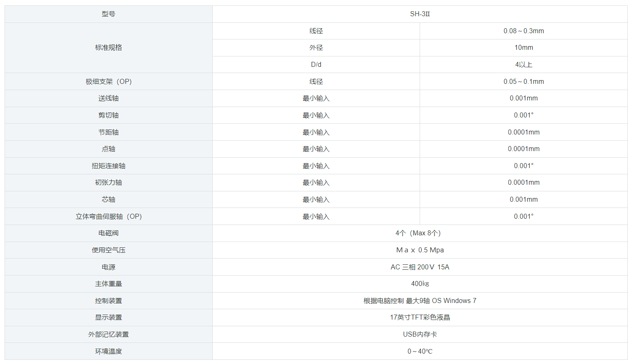Viewport: 632px width, 364px height.
Task: Click 最小输入 in the 节距轴 row
Action: tap(316, 132)
